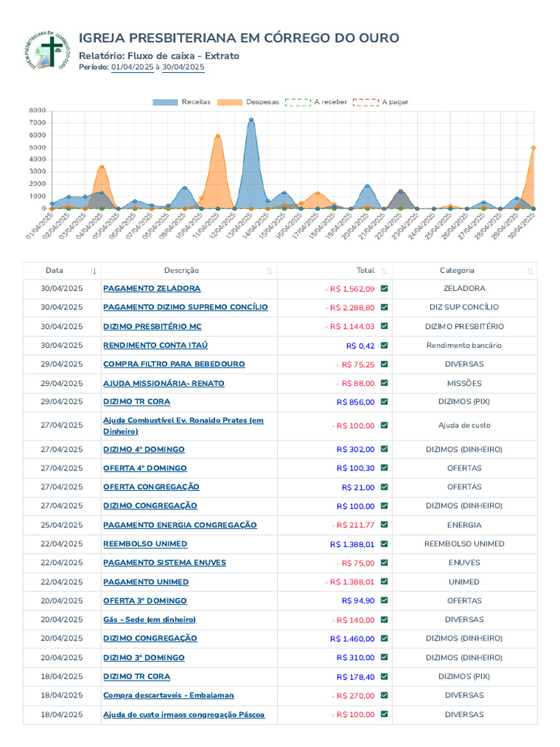Click the check icon beside REEMBOLSO UNIMED amount
Image resolution: width=560 pixels, height=747 pixels.
point(384,544)
